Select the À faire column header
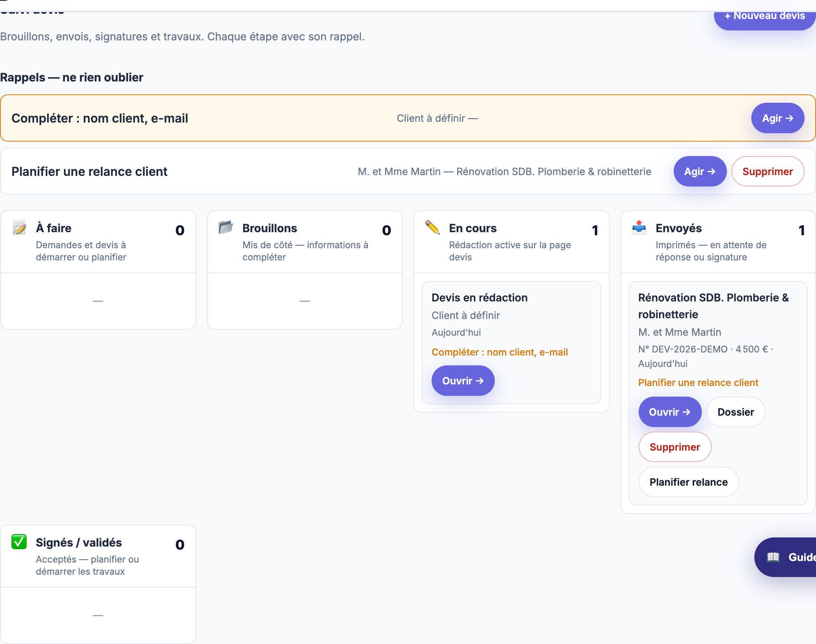Screen dimensions: 816x644 98,242
